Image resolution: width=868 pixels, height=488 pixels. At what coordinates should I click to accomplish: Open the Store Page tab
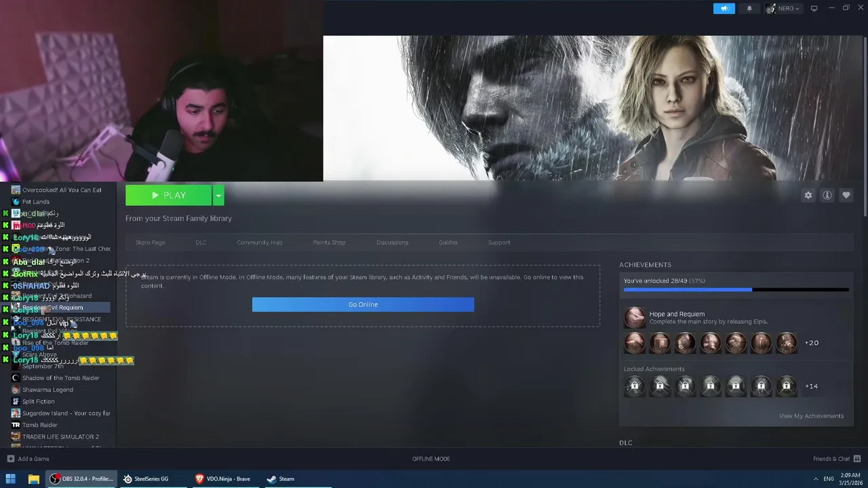(x=150, y=243)
